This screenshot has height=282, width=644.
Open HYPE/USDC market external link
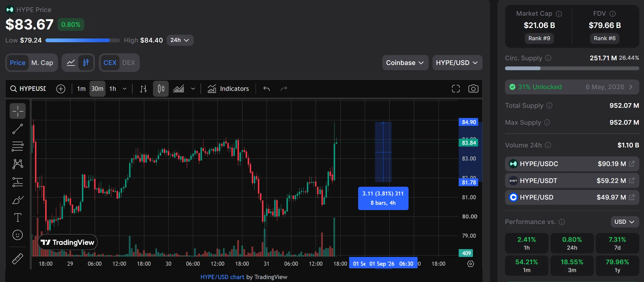pyautogui.click(x=632, y=164)
